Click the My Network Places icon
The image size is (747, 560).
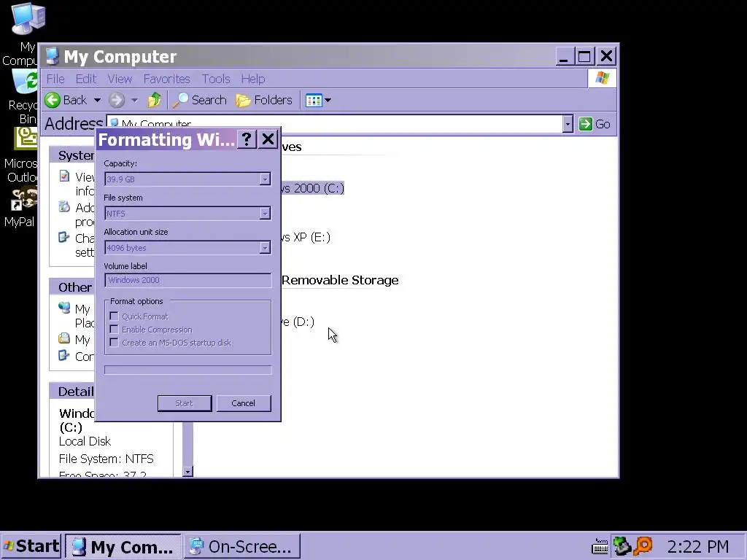tap(64, 308)
